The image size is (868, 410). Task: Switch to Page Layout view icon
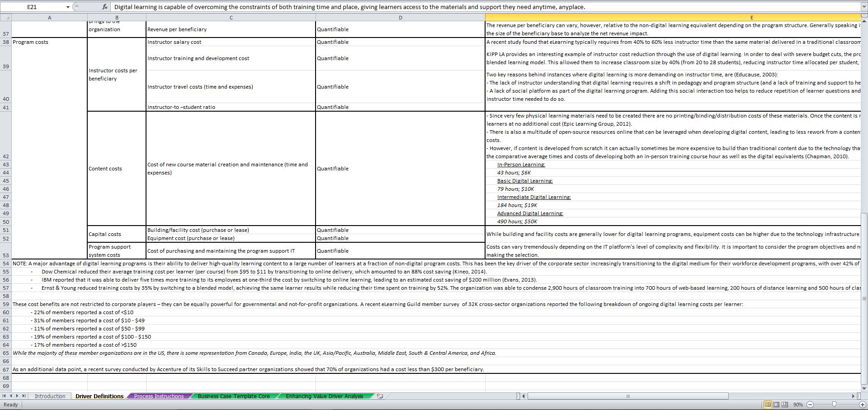(x=776, y=405)
